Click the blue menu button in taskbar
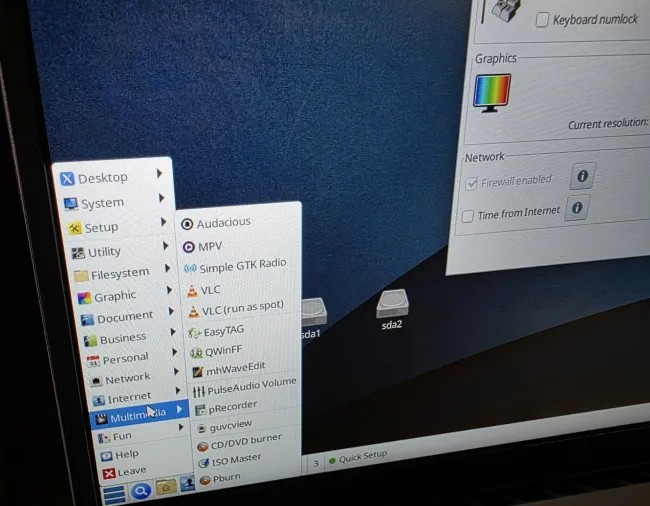Viewport: 650px width, 506px height. (x=114, y=495)
